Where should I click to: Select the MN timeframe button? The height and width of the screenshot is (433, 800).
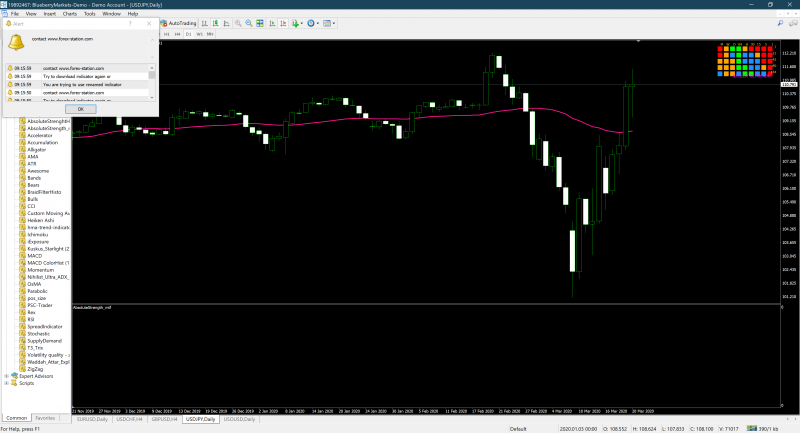[210, 34]
